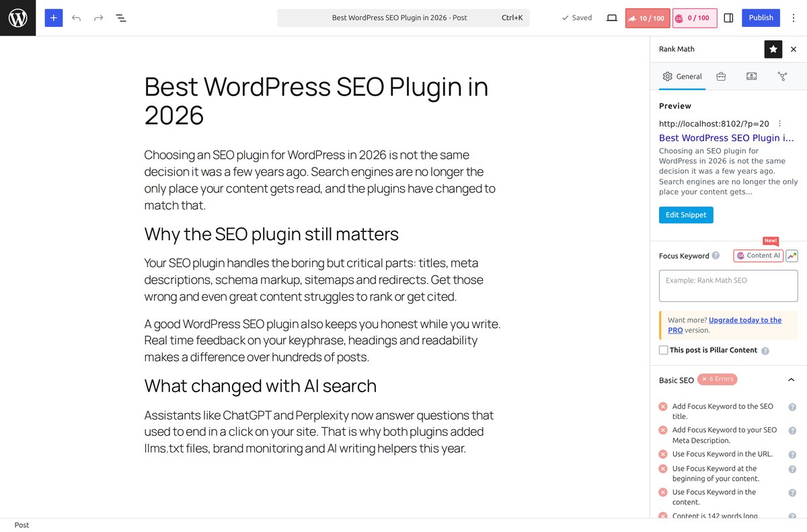Click the Publish button

point(761,18)
